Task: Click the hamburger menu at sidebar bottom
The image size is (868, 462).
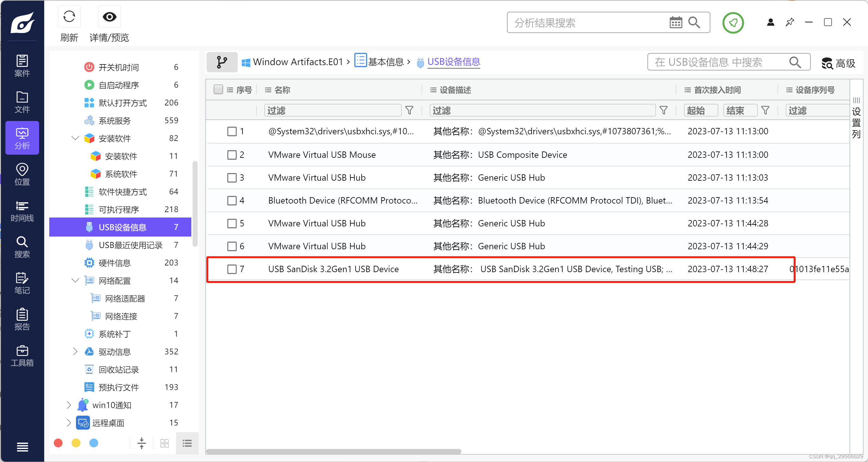Action: pyautogui.click(x=22, y=447)
